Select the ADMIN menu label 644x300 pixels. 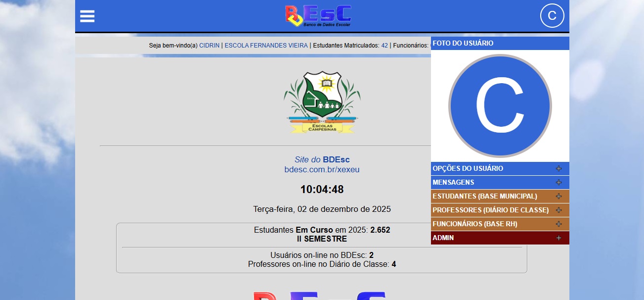pos(443,238)
